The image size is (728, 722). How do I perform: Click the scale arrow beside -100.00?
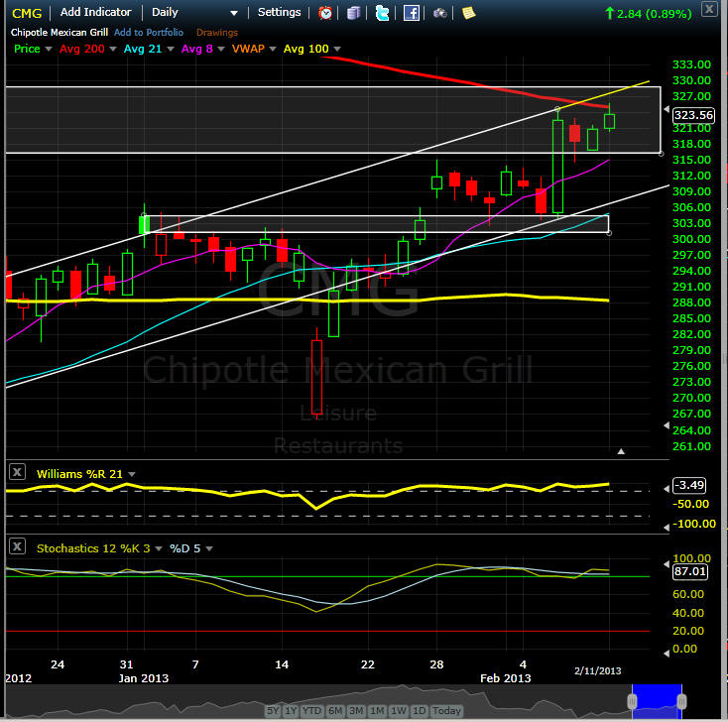coord(667,528)
